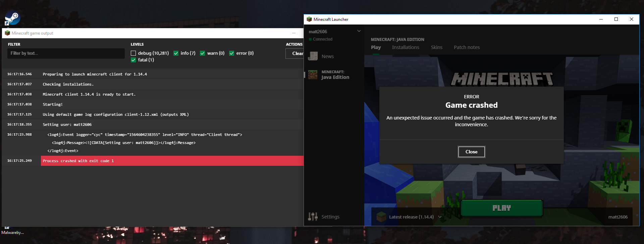
Task: Select the 'Preparing to launch minecraft client' line
Action: [95, 74]
